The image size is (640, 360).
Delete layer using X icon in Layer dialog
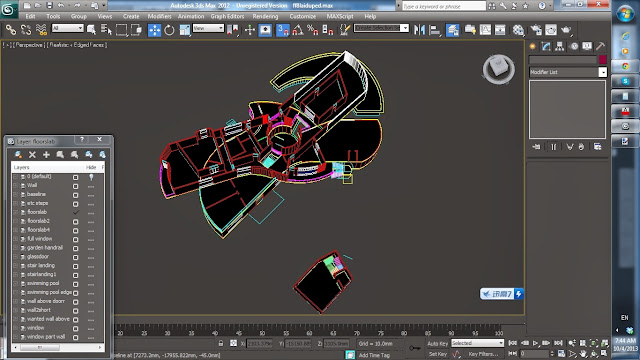point(32,154)
